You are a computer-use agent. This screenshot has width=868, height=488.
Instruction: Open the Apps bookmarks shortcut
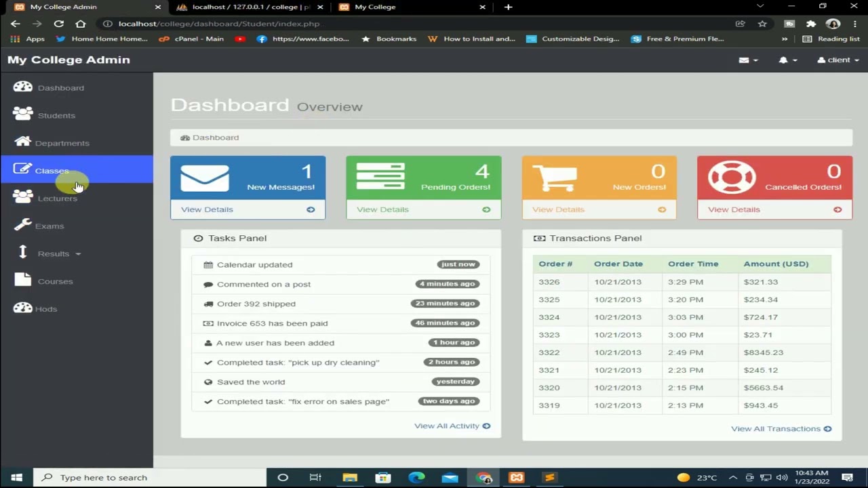coord(28,39)
